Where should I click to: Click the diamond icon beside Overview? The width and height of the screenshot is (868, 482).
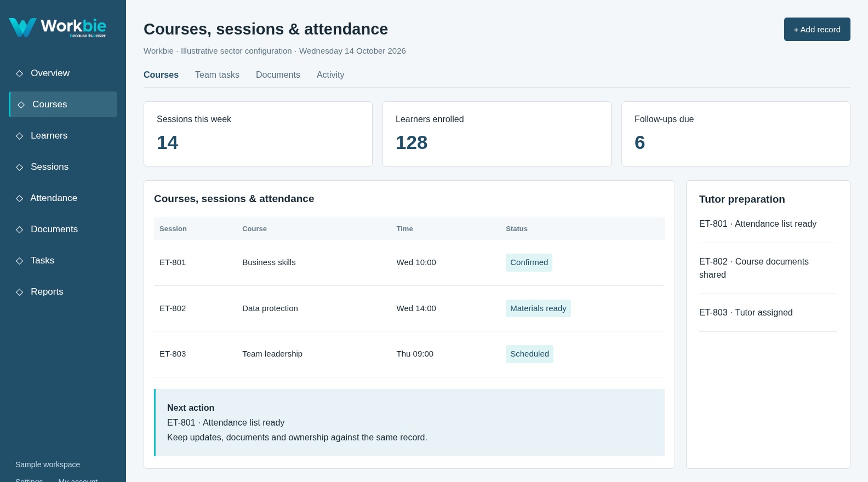tap(20, 73)
